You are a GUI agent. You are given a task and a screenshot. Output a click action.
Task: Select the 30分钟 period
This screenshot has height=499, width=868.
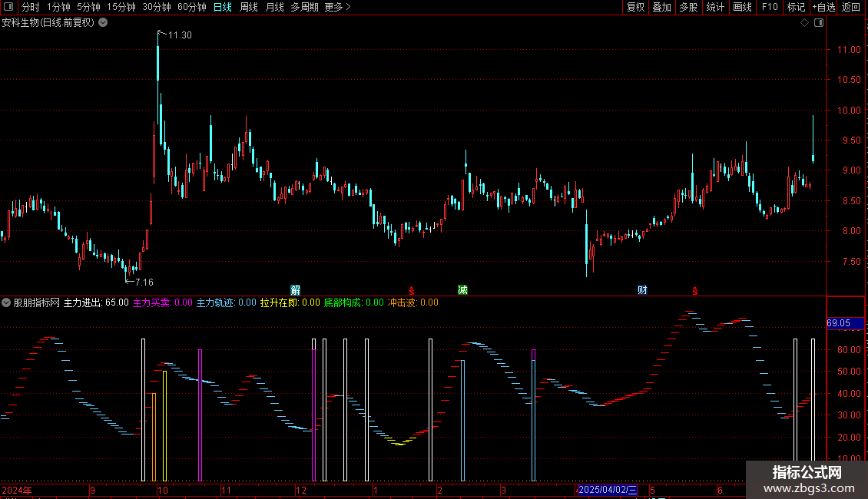[x=156, y=7]
